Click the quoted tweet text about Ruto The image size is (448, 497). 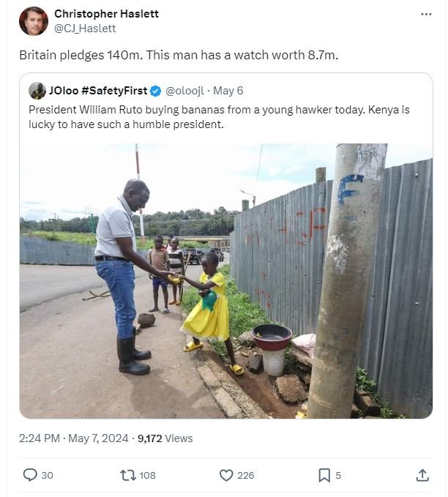tap(219, 116)
